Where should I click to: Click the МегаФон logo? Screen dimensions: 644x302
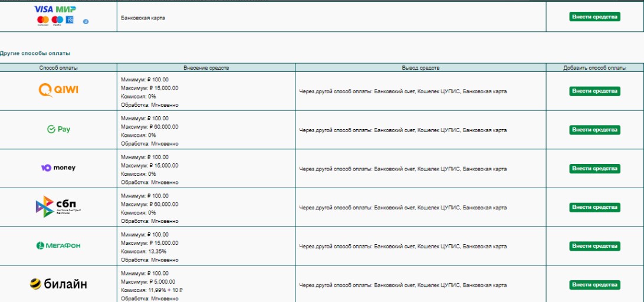pyautogui.click(x=58, y=245)
